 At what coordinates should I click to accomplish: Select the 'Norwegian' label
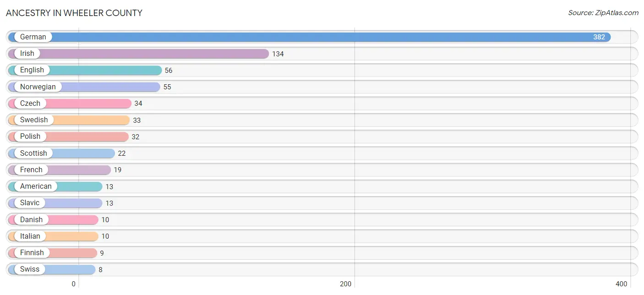pyautogui.click(x=38, y=87)
